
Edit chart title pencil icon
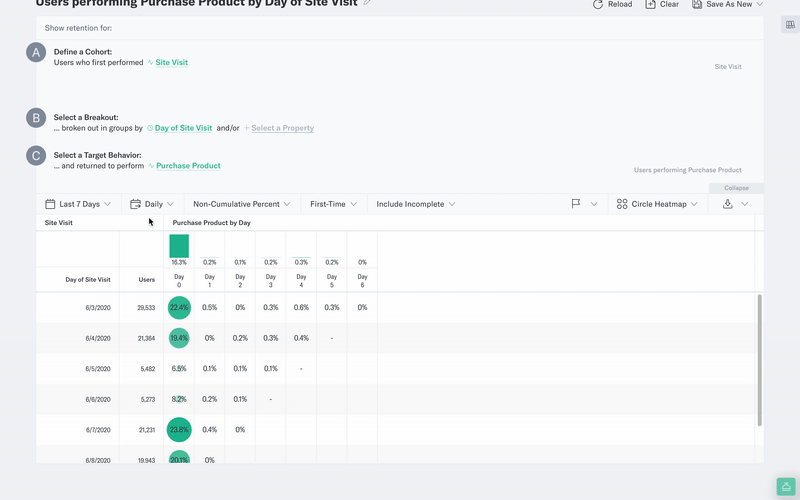367,3
